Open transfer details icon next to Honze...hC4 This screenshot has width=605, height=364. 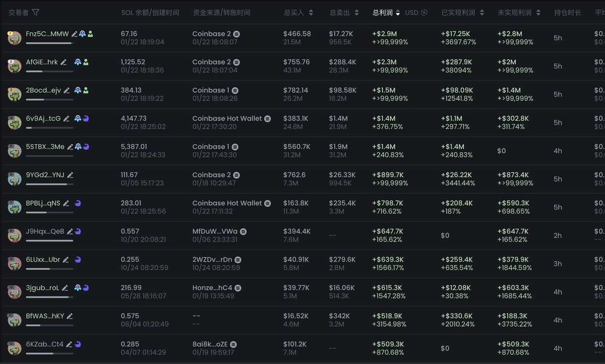[x=238, y=288]
